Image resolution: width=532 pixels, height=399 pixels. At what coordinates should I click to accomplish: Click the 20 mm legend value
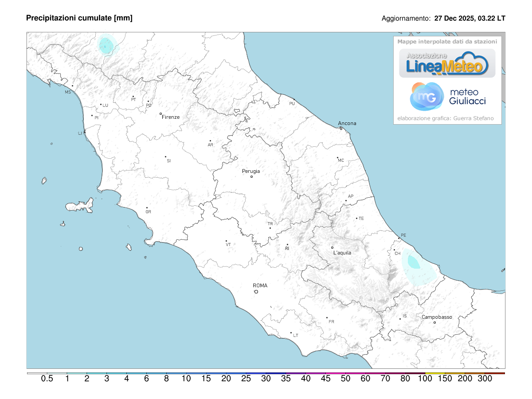point(226,379)
